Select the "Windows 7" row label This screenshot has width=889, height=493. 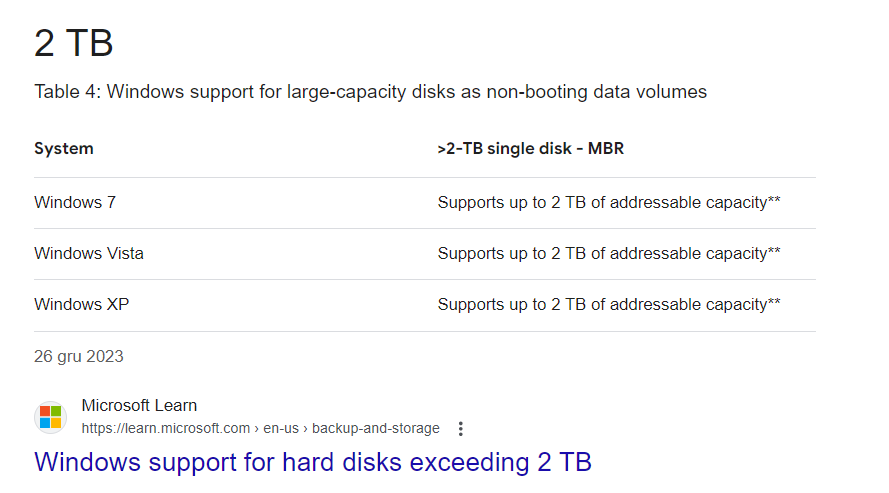click(x=75, y=202)
